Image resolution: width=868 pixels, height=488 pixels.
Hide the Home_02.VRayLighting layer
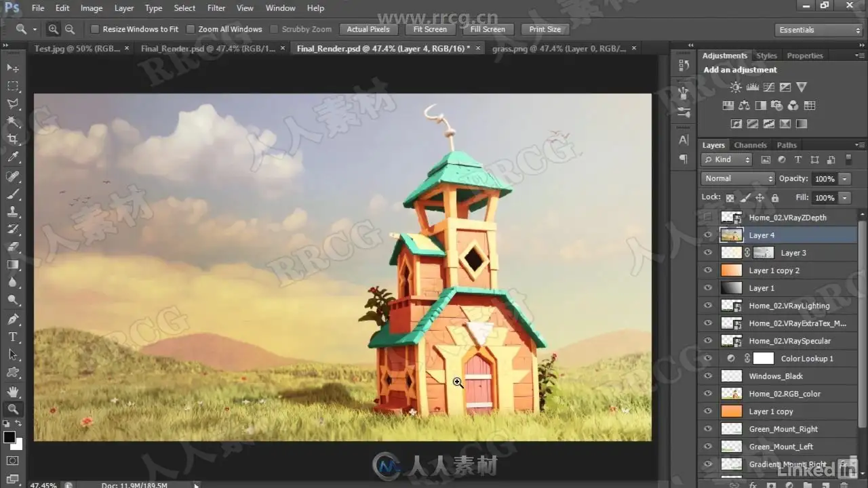pos(708,305)
